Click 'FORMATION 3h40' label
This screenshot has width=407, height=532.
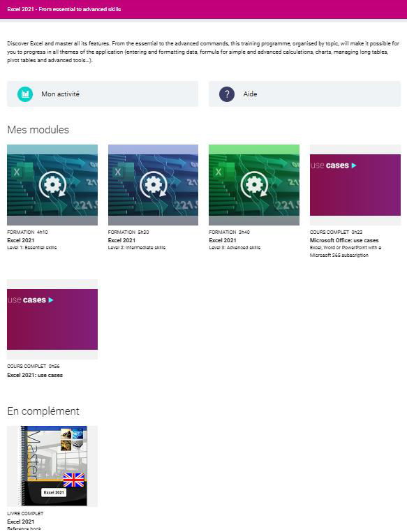pyautogui.click(x=229, y=232)
